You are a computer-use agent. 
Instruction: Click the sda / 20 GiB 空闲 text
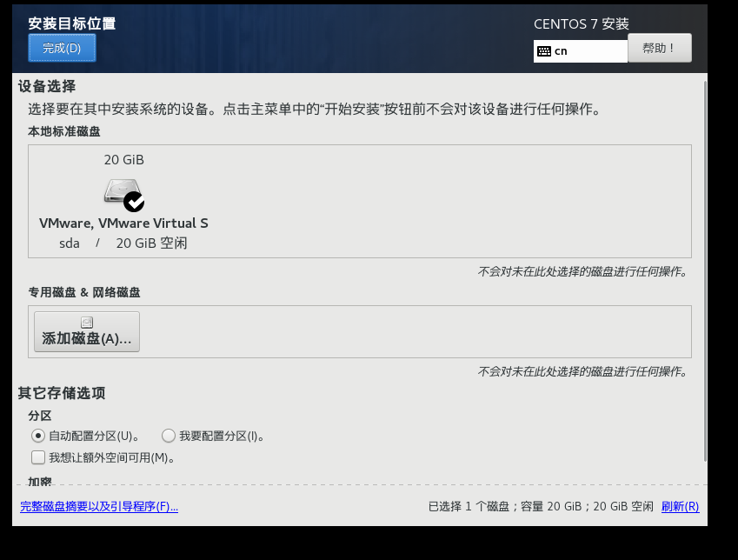click(123, 243)
